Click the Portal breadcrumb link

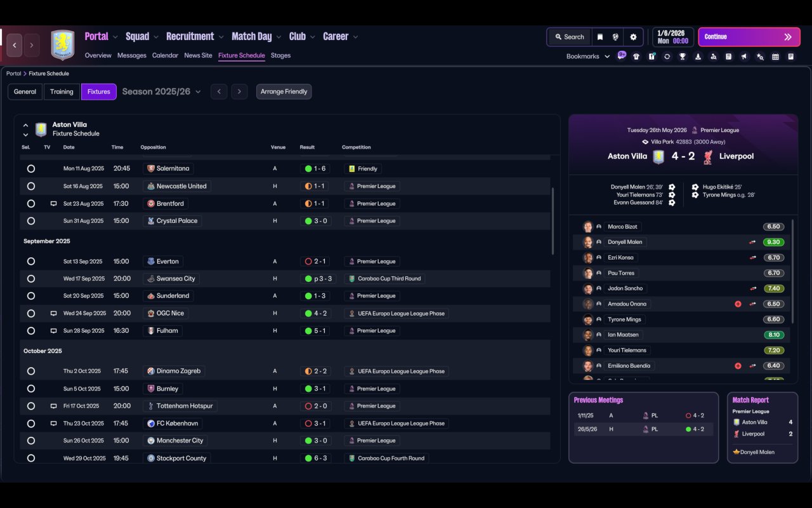[x=13, y=74]
